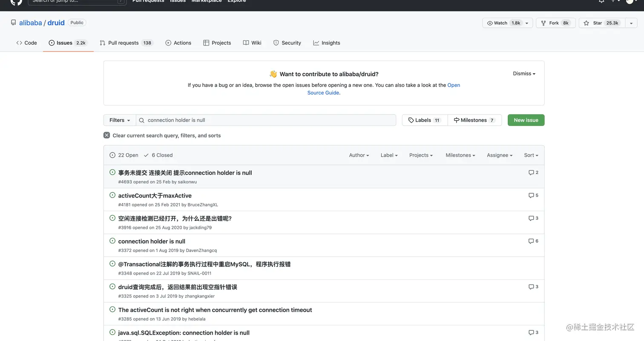644x341 pixels.
Task: Click the Fork button
Action: click(555, 23)
